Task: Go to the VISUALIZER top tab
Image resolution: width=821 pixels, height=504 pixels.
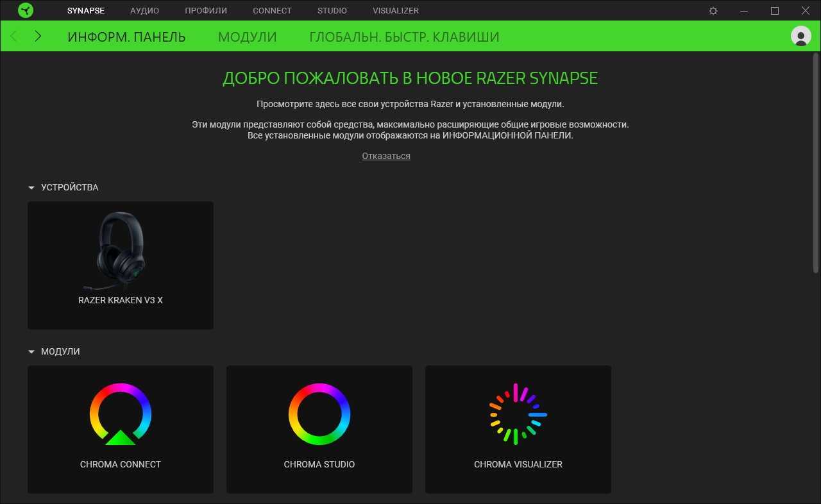Action: [395, 11]
